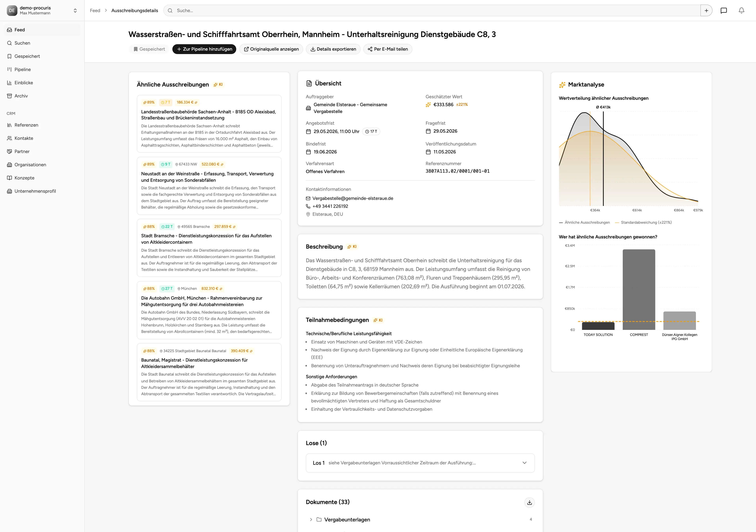Open the chat message icon
This screenshot has width=756, height=532.
pos(723,11)
